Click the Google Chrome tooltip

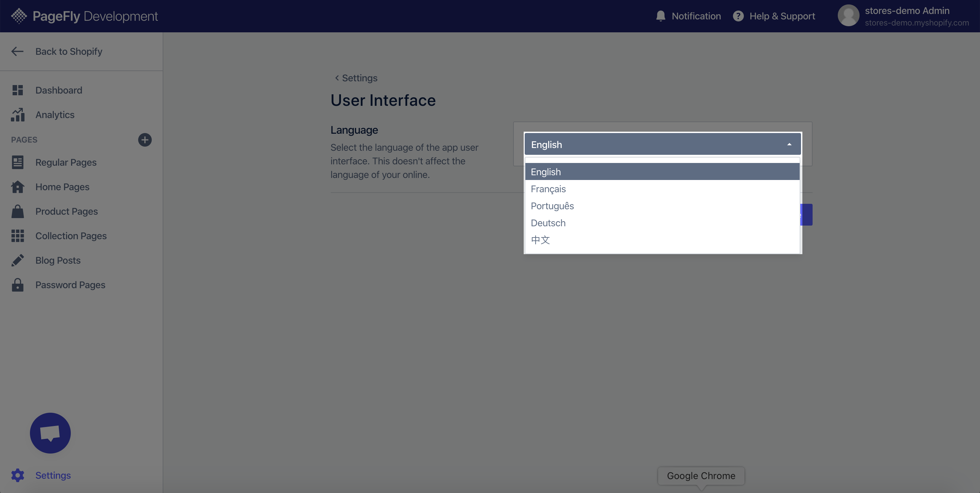click(x=701, y=476)
